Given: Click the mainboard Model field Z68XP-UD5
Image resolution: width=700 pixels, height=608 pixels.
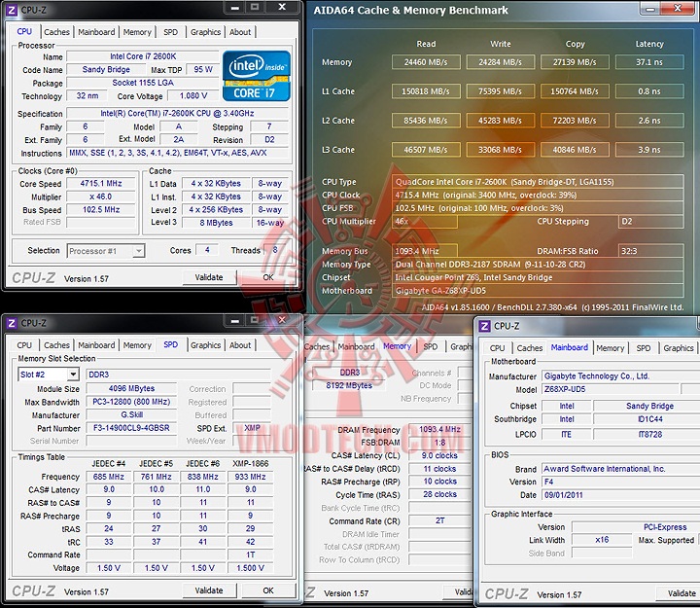Looking at the screenshot, I should coord(610,389).
